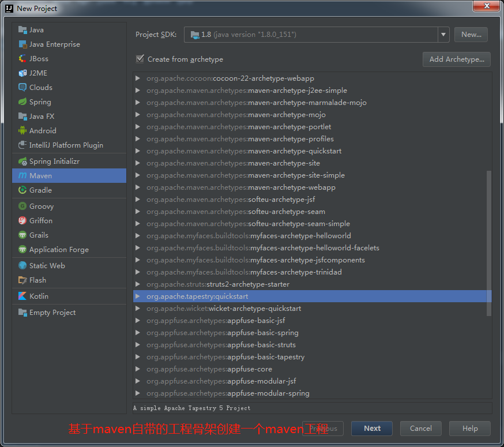Click the Kotlin icon

(22, 296)
